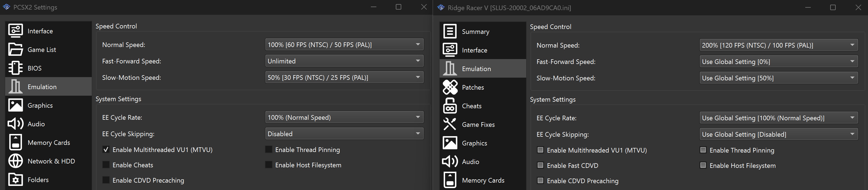
Task: Expand the per-game EE Cycle Rate Use Global Setting dropdown
Action: (x=779, y=118)
